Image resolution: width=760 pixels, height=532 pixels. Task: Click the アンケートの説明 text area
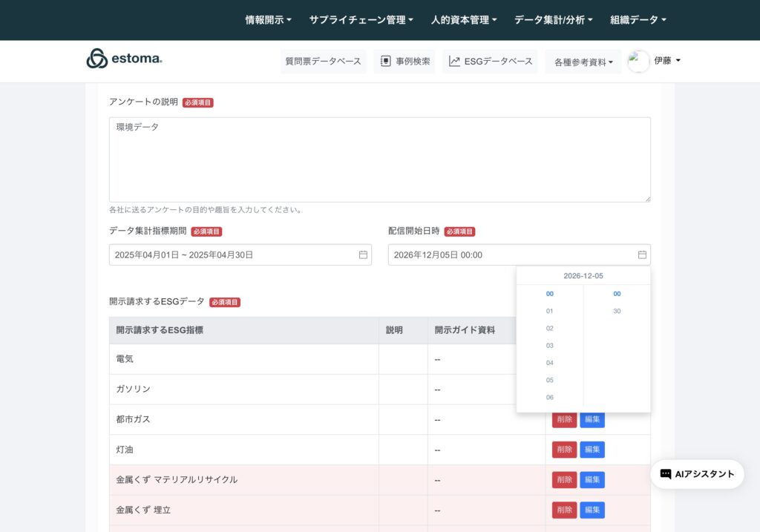pyautogui.click(x=379, y=160)
